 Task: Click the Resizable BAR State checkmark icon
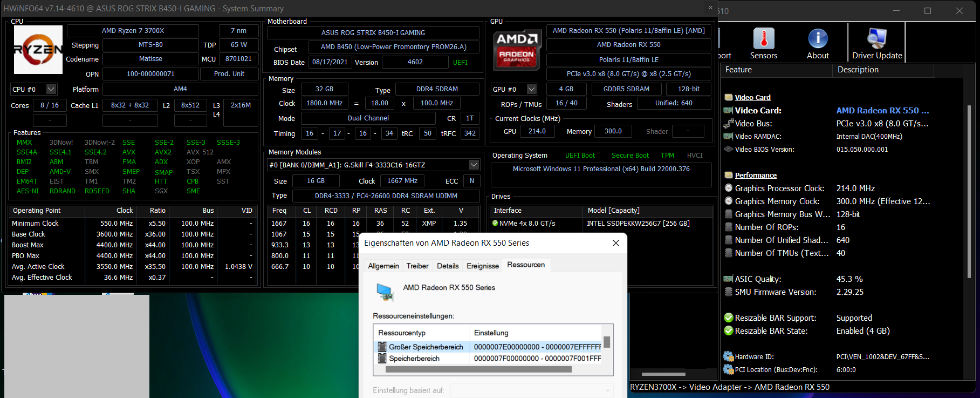pyautogui.click(x=729, y=331)
